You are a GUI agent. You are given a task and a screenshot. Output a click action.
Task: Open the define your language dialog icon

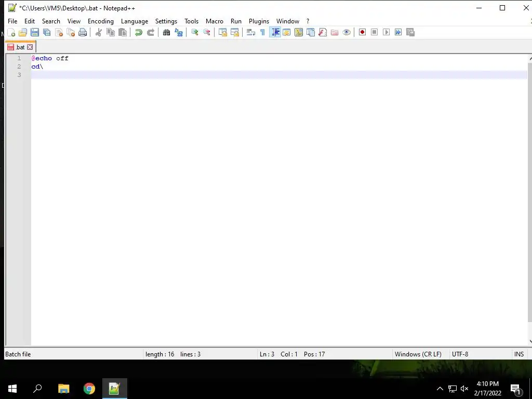coord(287,32)
